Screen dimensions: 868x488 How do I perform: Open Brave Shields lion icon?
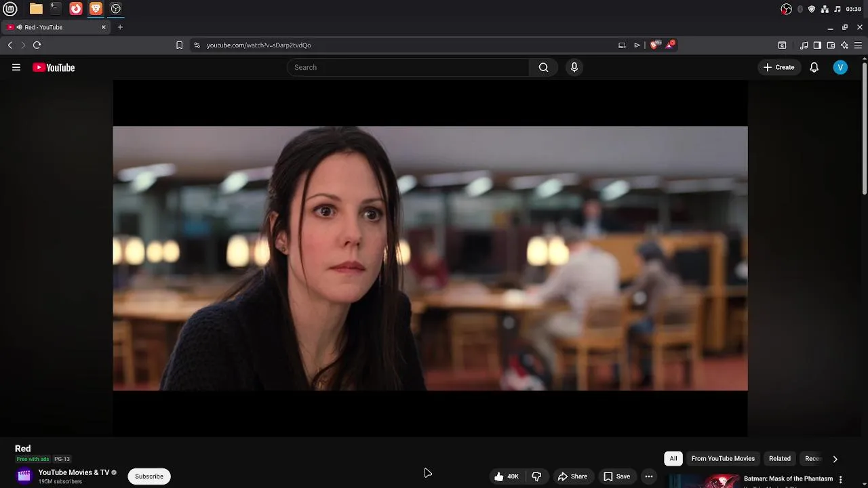tap(654, 45)
